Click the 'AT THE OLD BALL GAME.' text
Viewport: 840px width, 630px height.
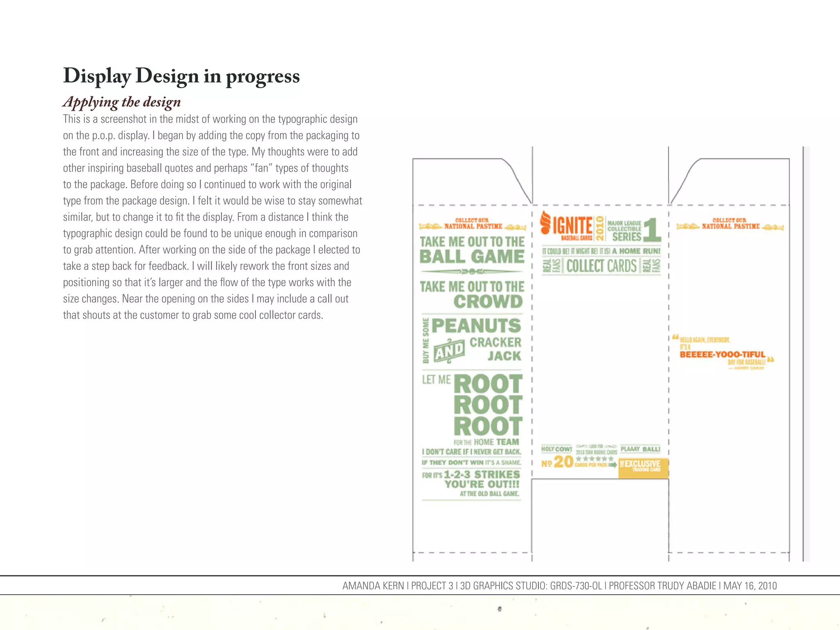489,493
